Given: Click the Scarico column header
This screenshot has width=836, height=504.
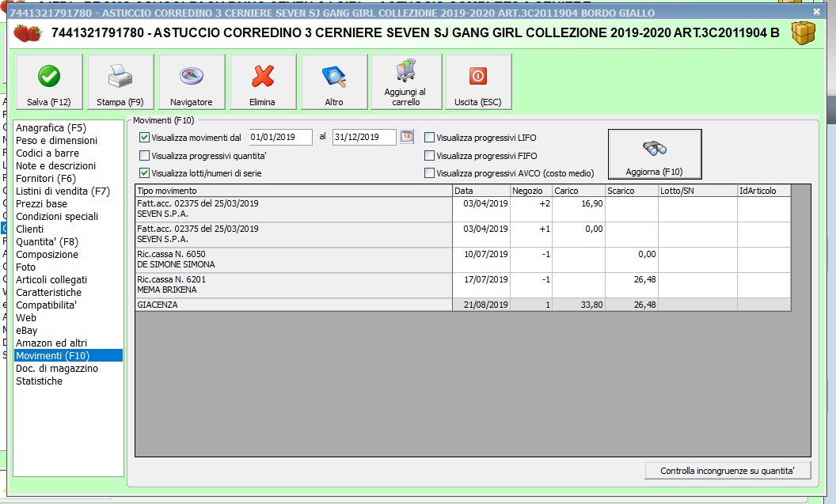Looking at the screenshot, I should pyautogui.click(x=632, y=191).
